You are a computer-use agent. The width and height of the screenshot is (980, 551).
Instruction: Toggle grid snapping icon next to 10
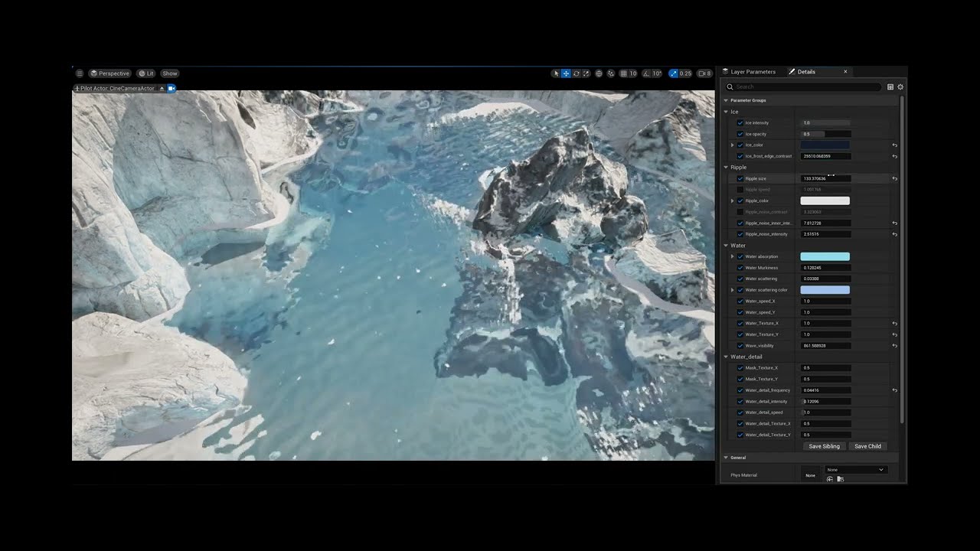(624, 73)
